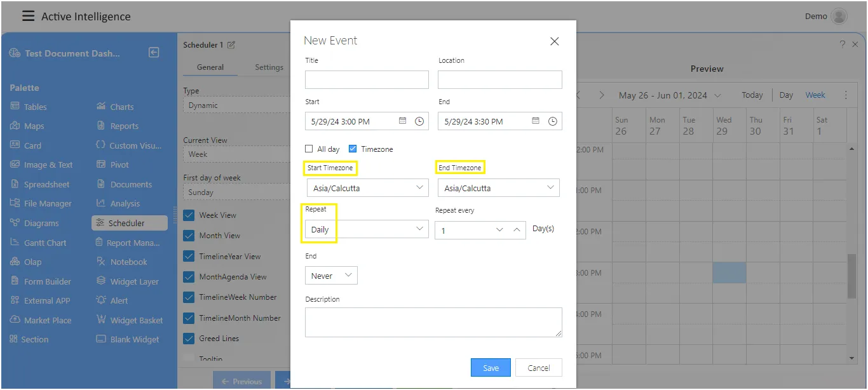Select the Image & Text palette item
The image size is (868, 390).
(x=41, y=165)
